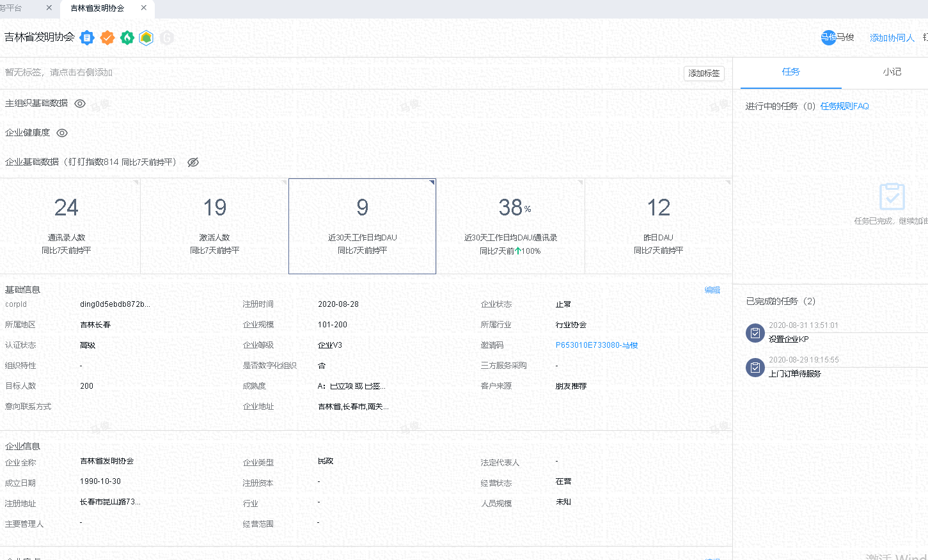Select the 昨日DAU 12 stat card
This screenshot has width=928, height=560.
click(659, 226)
